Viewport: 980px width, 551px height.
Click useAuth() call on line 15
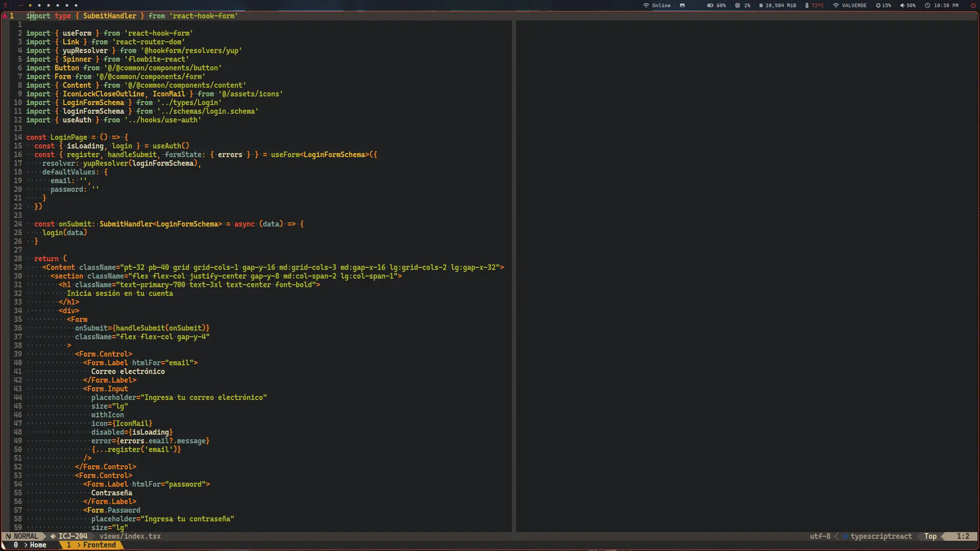coord(171,146)
